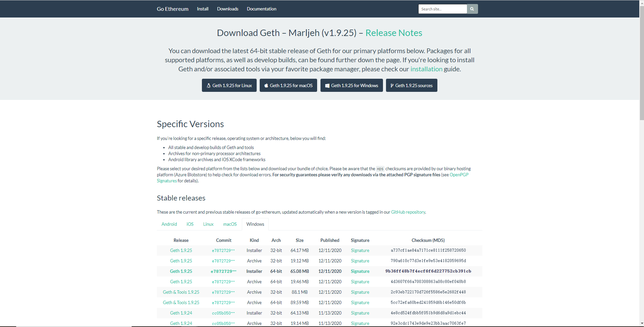
Task: Click the branch icon on sources button
Action: (392, 86)
